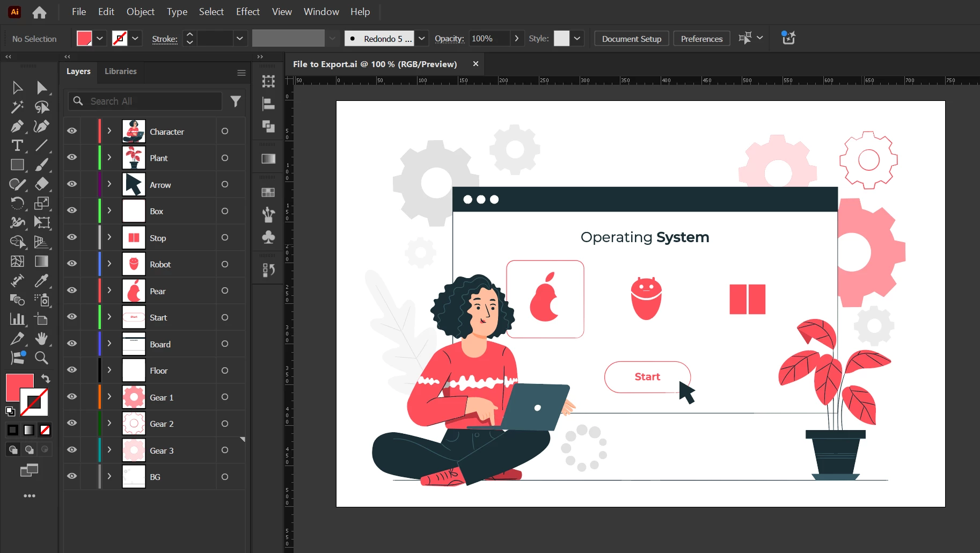Open the Stroke panel link
This screenshot has height=553, width=980.
(x=165, y=39)
